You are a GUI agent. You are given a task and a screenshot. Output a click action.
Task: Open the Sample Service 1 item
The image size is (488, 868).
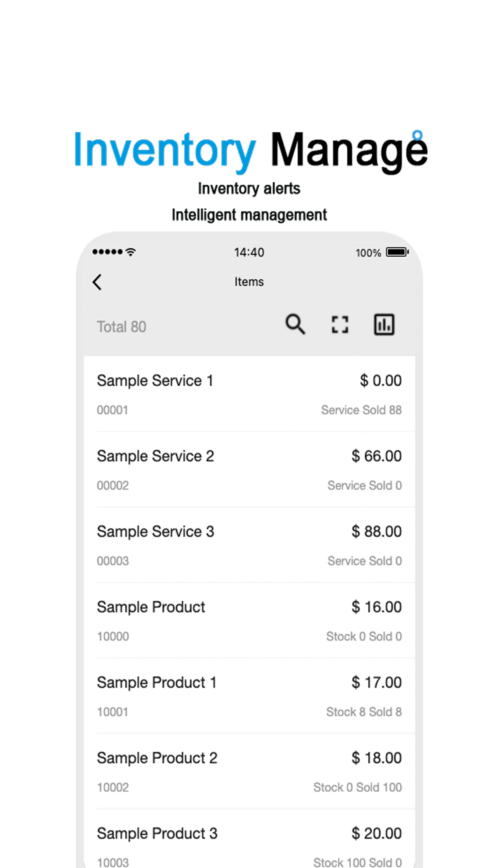point(250,394)
